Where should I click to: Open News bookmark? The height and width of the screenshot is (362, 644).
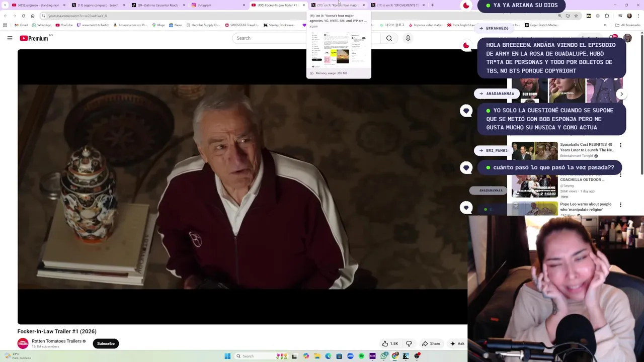176,25
